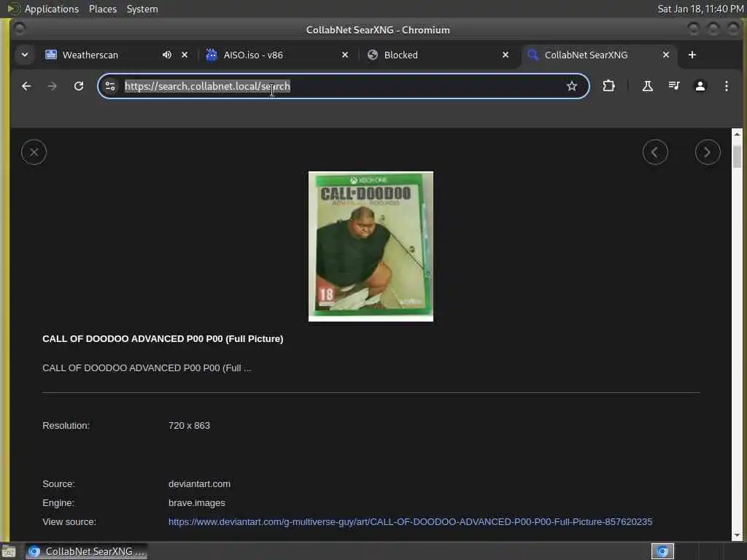Viewport: 747px width, 560px height.
Task: Close the Blocked tab
Action: (506, 55)
